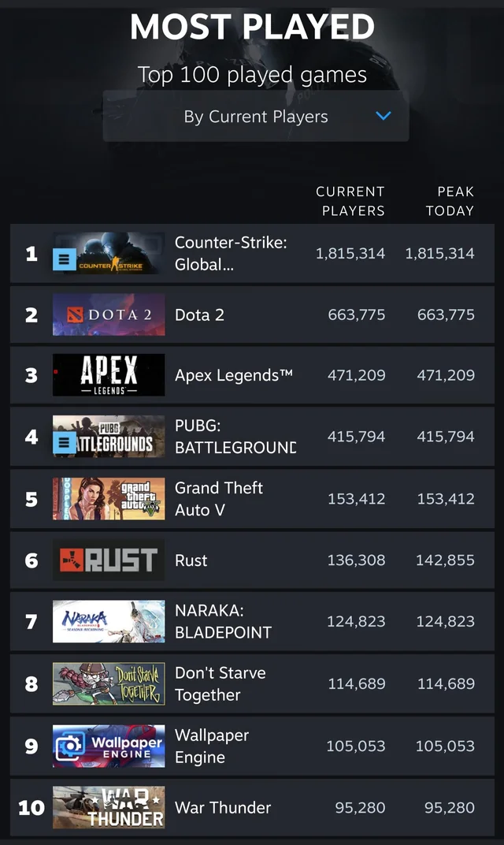Select the Rust row entry
The image size is (504, 845).
click(x=252, y=560)
